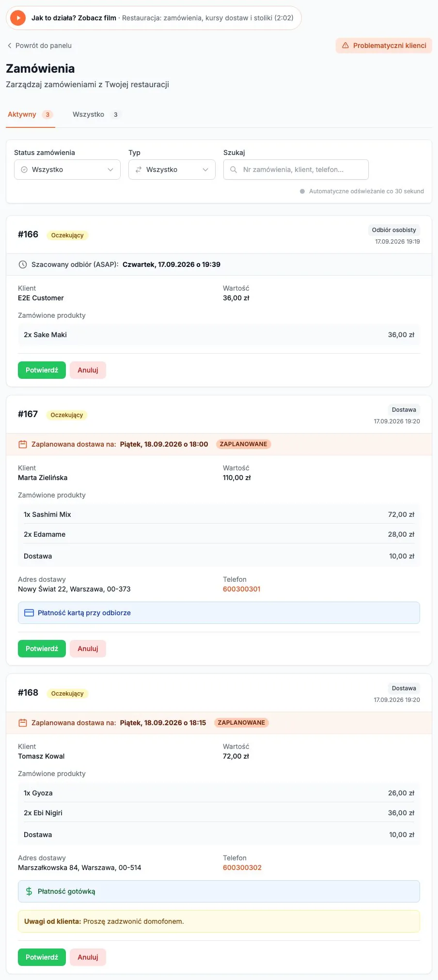
Task: Click the 'Oczekujący' badge on order #168
Action: pos(67,694)
